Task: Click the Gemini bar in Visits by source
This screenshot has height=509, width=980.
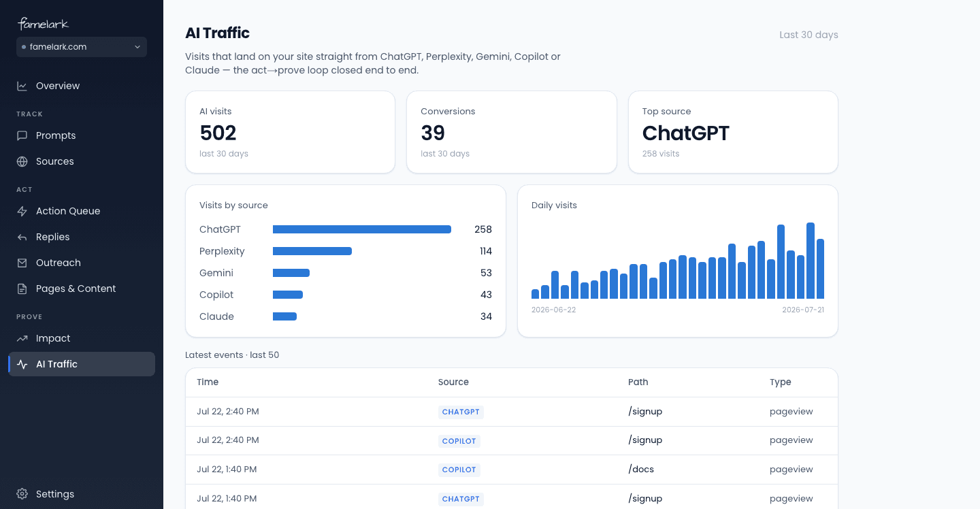Action: [291, 273]
